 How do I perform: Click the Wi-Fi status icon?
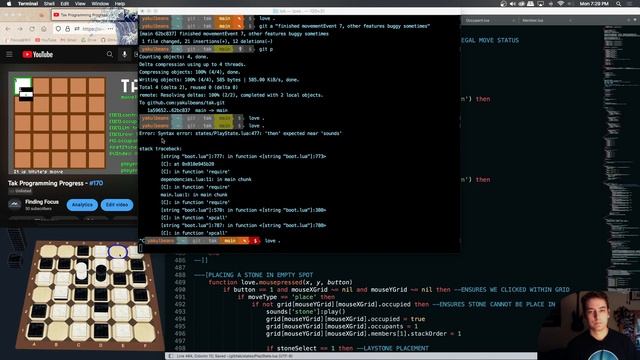tap(560, 4)
